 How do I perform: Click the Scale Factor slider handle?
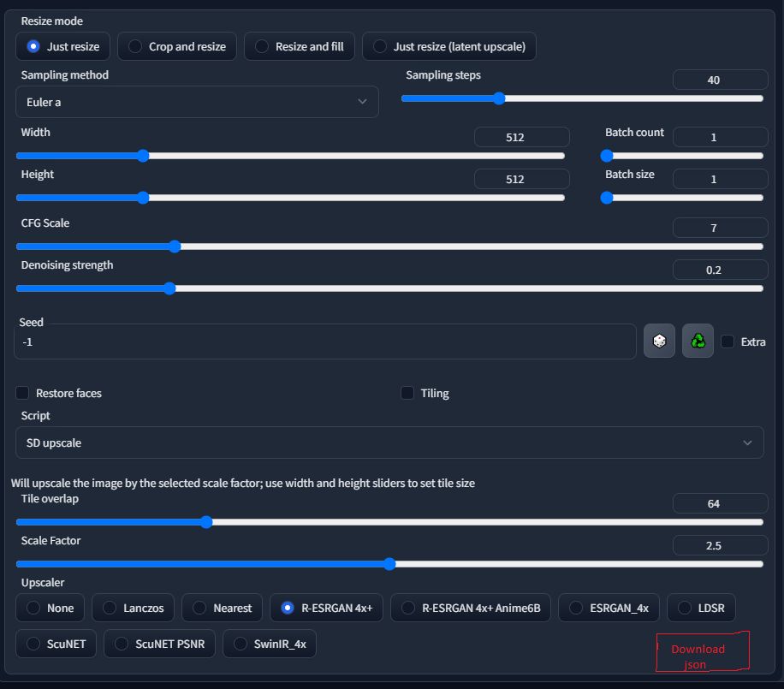point(389,564)
